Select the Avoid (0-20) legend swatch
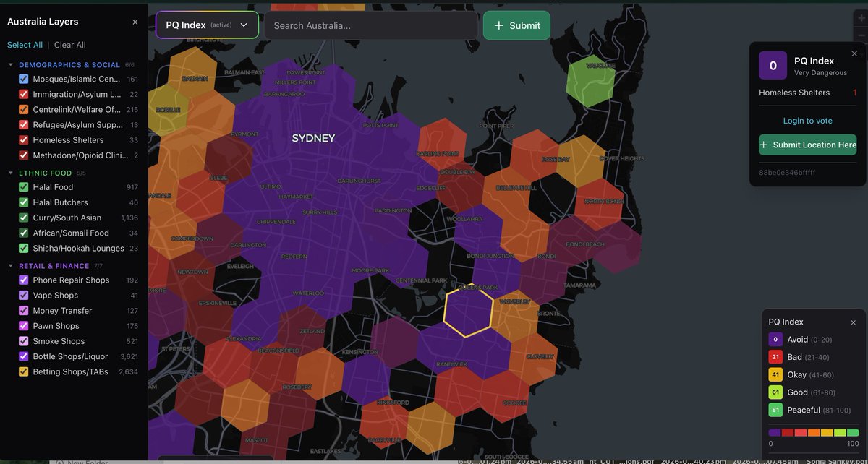 point(775,340)
